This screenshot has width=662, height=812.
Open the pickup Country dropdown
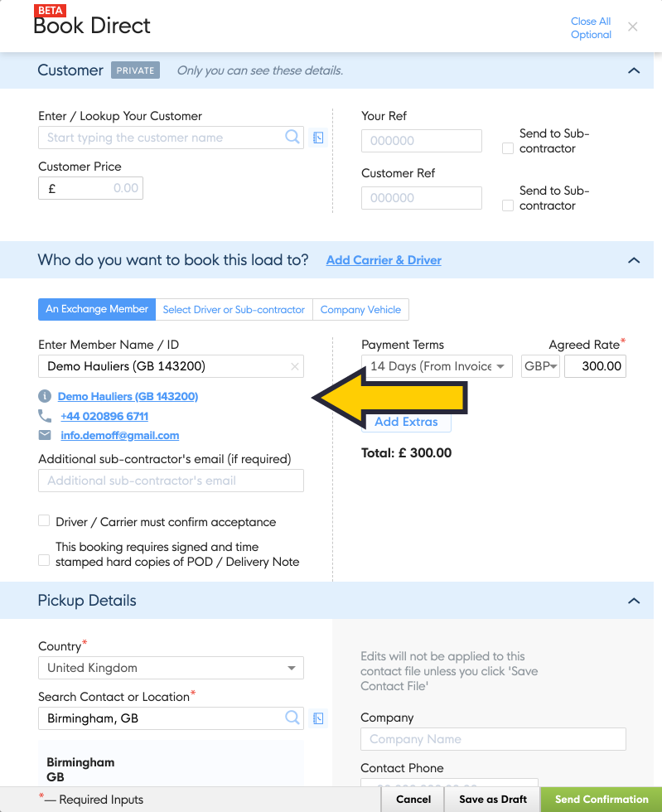pos(171,668)
